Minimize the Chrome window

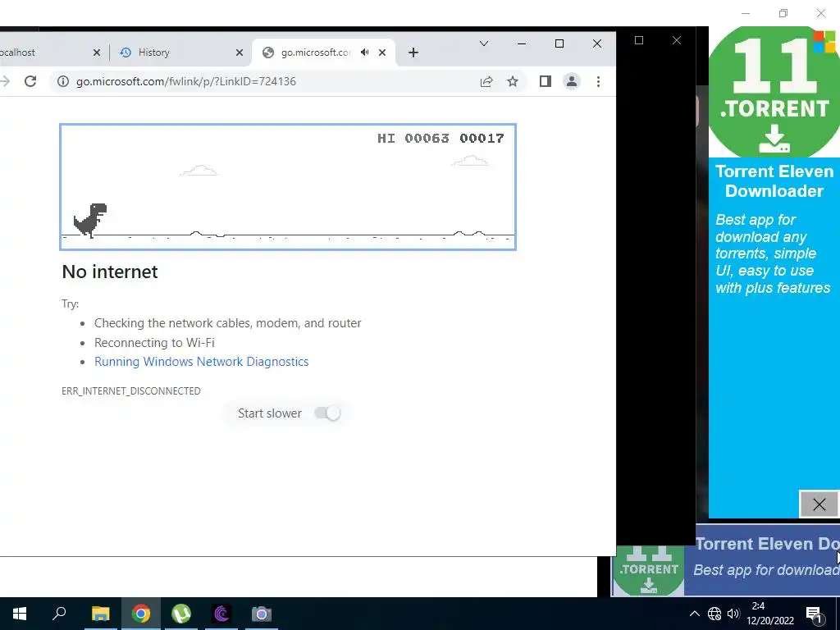point(521,43)
